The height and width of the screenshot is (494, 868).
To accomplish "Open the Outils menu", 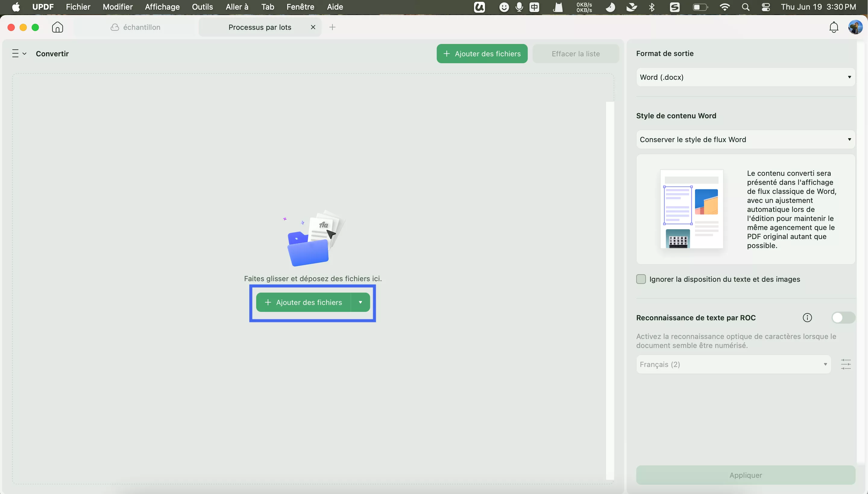I will click(203, 7).
